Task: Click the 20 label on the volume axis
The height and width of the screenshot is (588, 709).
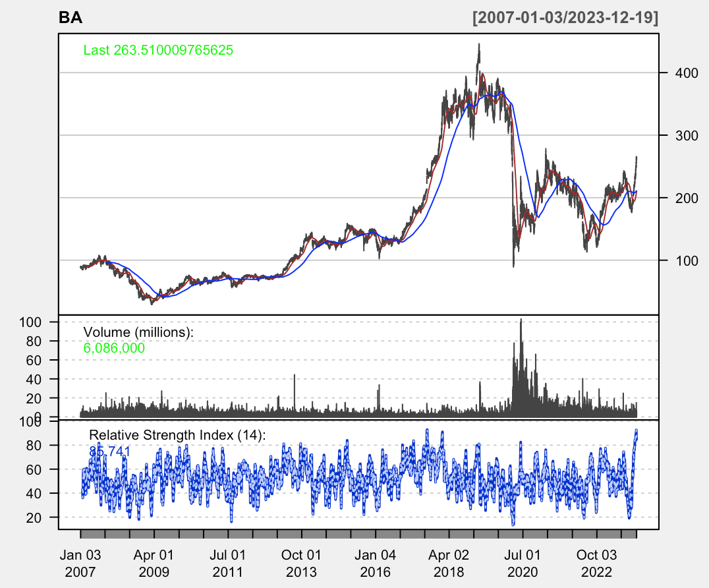Action: coord(34,399)
